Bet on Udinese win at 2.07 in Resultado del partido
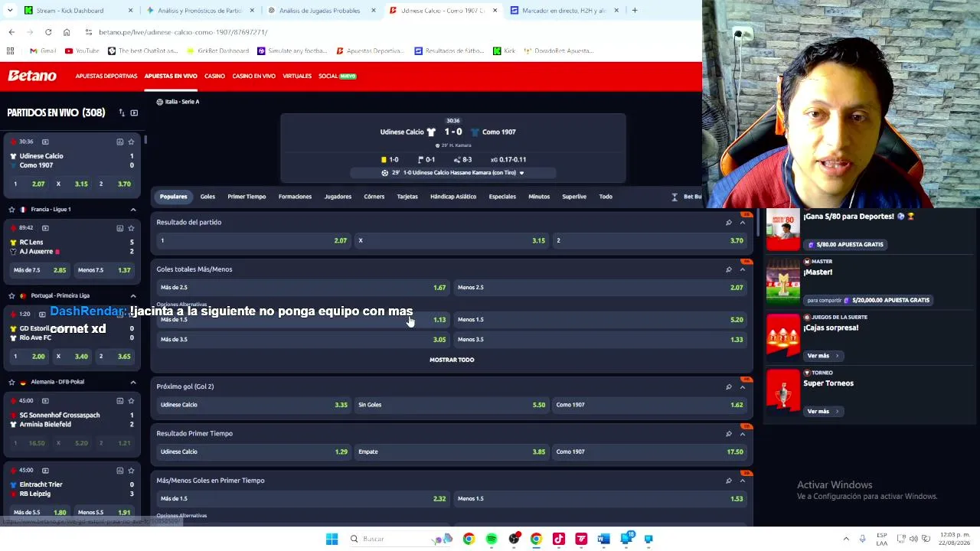The width and height of the screenshot is (980, 551). point(253,240)
